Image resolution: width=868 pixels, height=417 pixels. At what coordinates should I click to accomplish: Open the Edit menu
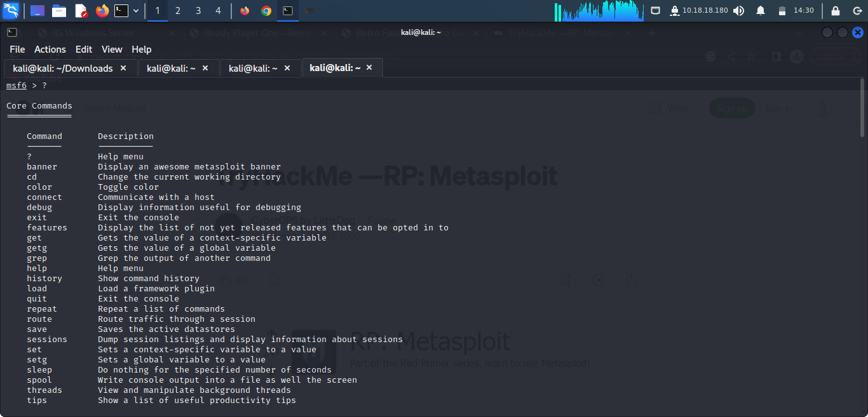pos(84,50)
